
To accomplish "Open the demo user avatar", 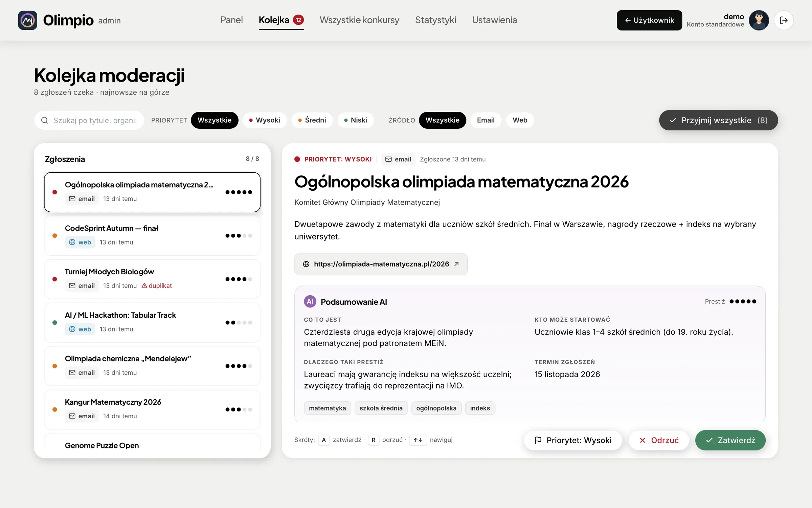I will [x=759, y=20].
